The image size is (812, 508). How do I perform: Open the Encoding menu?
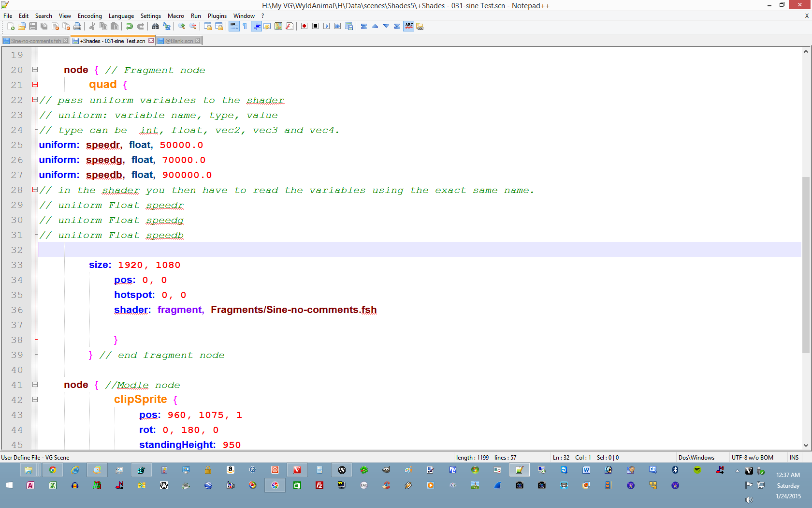click(89, 16)
